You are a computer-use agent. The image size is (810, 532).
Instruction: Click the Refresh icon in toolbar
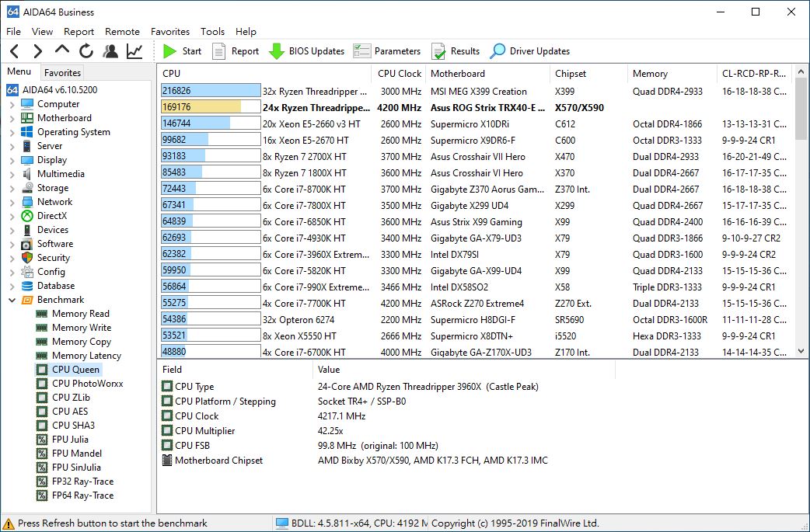[x=86, y=51]
